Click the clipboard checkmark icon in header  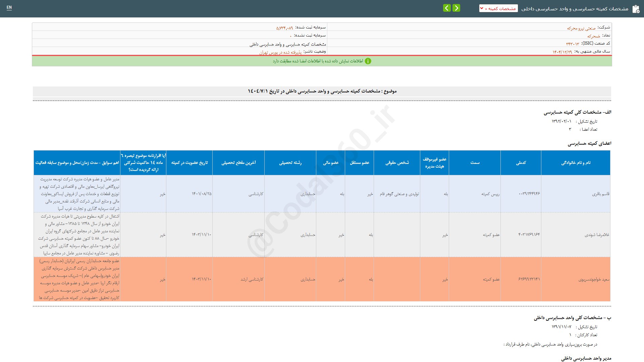point(636,9)
